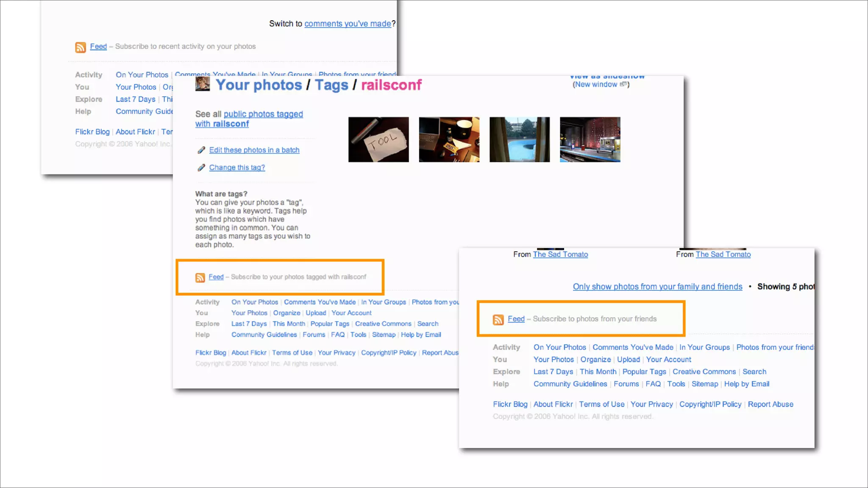This screenshot has height=488, width=868.
Task: Click pencil icon beside Edit photos batch
Action: [201, 150]
